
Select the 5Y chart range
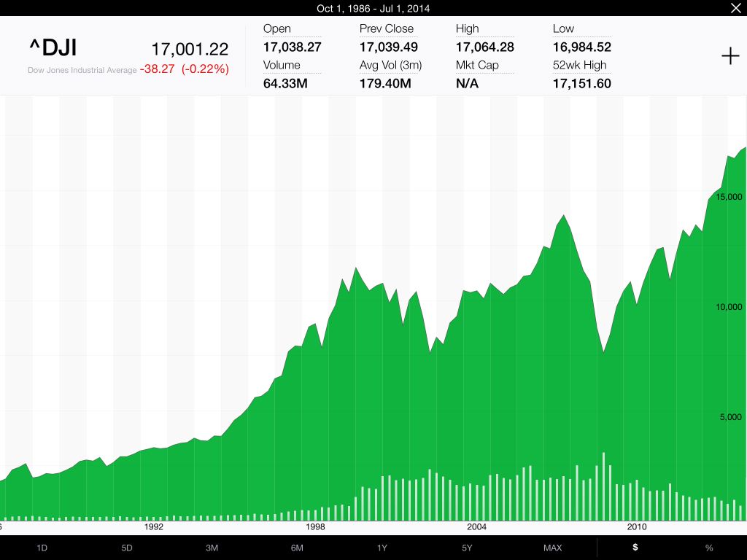467,548
